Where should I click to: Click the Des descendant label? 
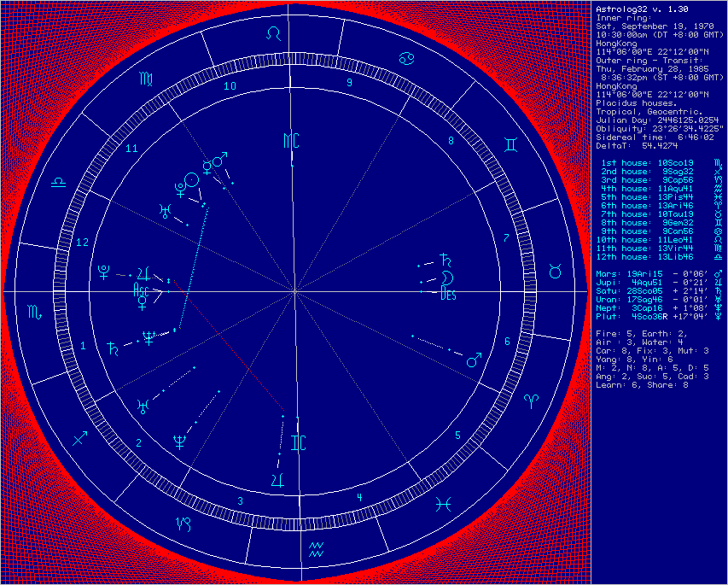447,295
